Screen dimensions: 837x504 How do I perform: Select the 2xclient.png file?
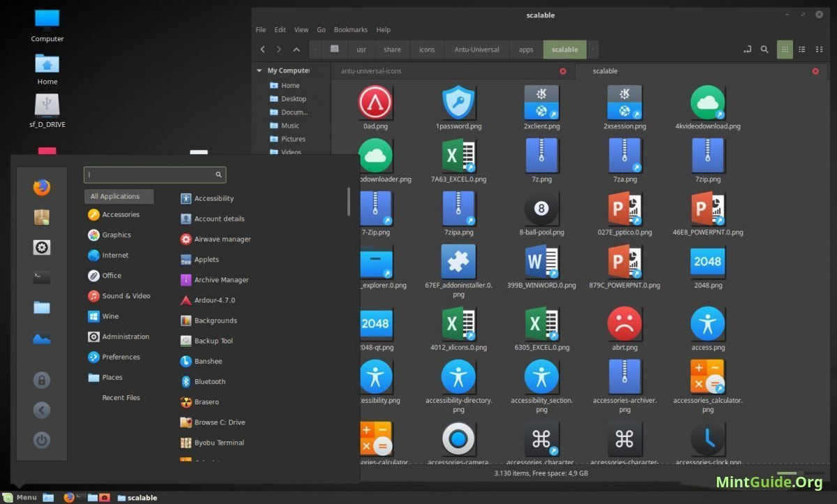click(541, 102)
